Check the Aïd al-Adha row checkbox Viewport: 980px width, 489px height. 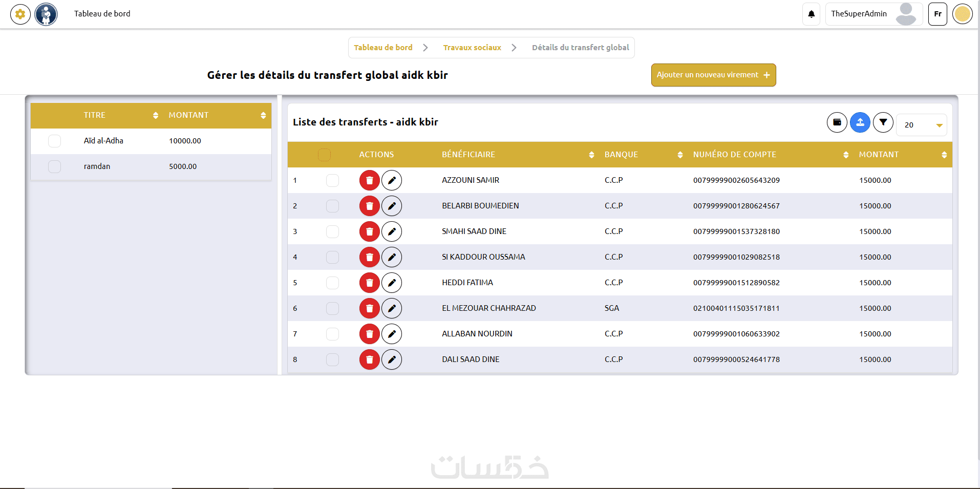55,141
